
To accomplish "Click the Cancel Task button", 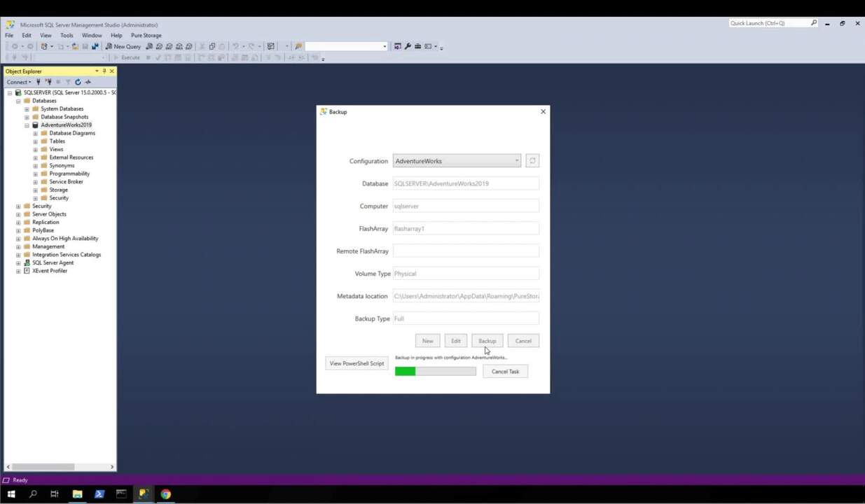I will (505, 371).
